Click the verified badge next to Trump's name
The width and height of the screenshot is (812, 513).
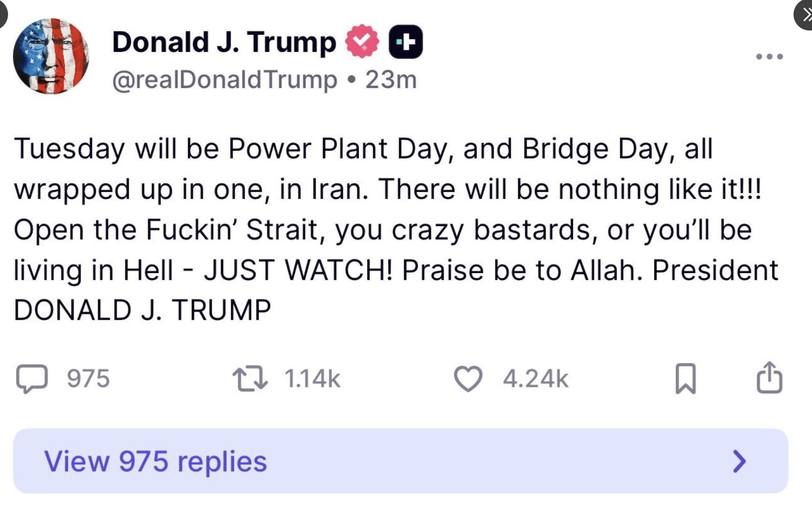click(361, 41)
